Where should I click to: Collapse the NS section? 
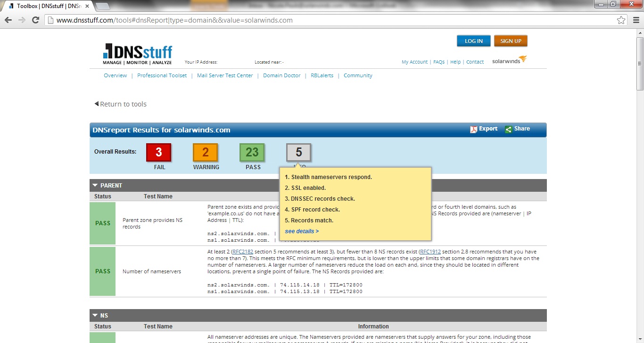(x=95, y=315)
